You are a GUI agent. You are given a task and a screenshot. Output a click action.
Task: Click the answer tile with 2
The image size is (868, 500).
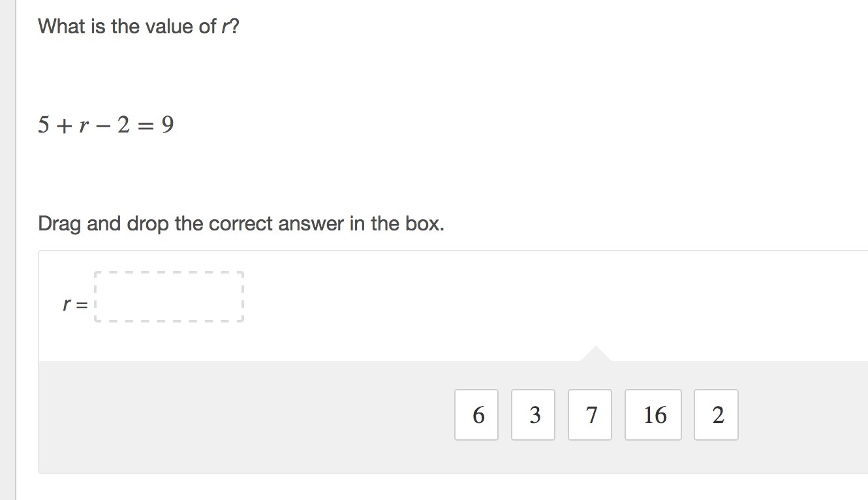point(716,414)
